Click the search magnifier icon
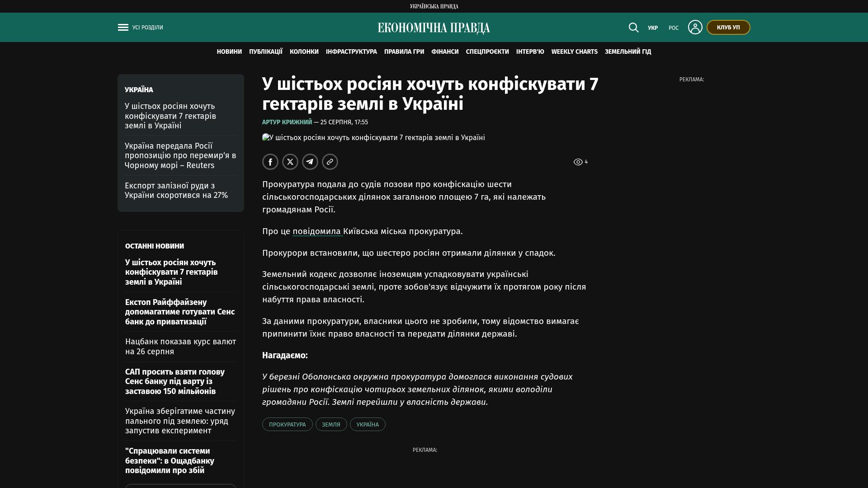This screenshot has width=868, height=488. pyautogui.click(x=633, y=28)
